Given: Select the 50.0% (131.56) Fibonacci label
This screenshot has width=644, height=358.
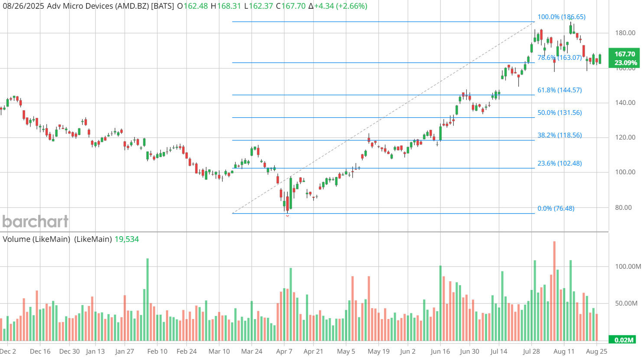Looking at the screenshot, I should 559,113.
